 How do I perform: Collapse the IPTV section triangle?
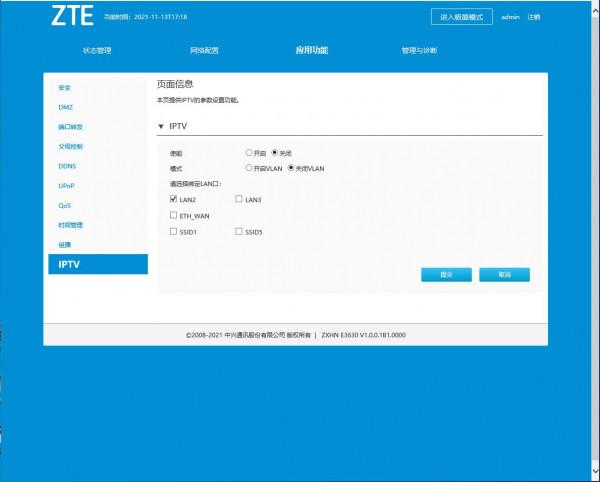pyautogui.click(x=162, y=126)
